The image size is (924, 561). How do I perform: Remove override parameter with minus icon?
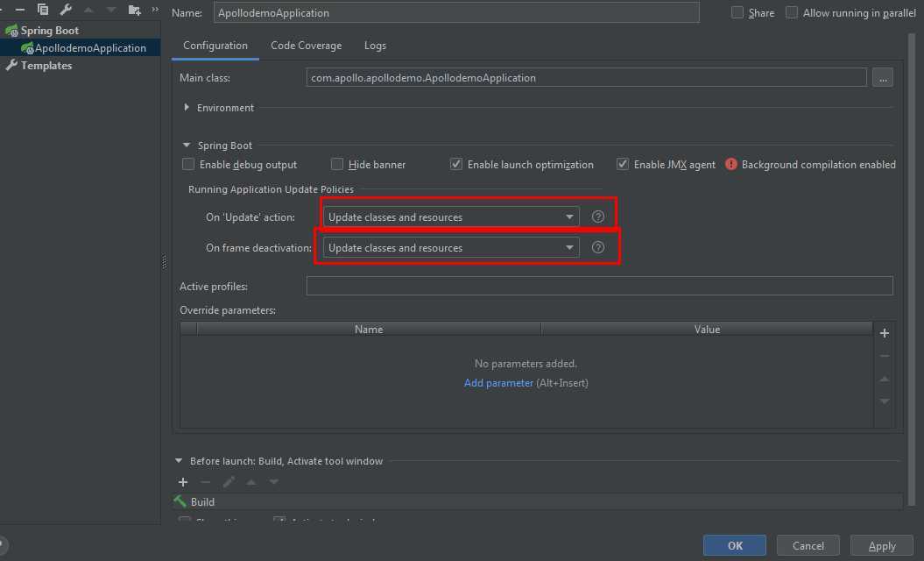tap(884, 356)
